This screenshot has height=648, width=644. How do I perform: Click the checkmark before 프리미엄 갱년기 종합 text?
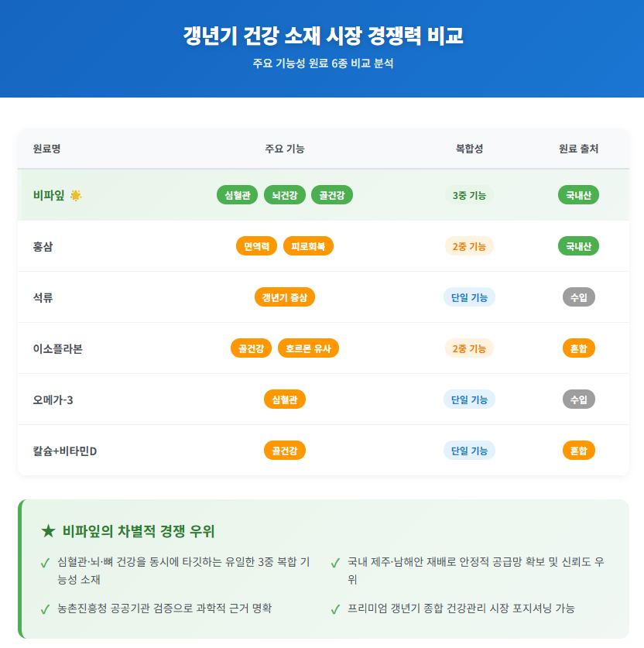[x=335, y=609]
